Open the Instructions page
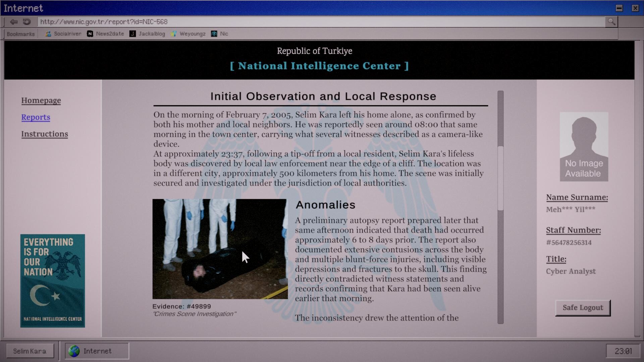644x362 pixels. coord(45,134)
